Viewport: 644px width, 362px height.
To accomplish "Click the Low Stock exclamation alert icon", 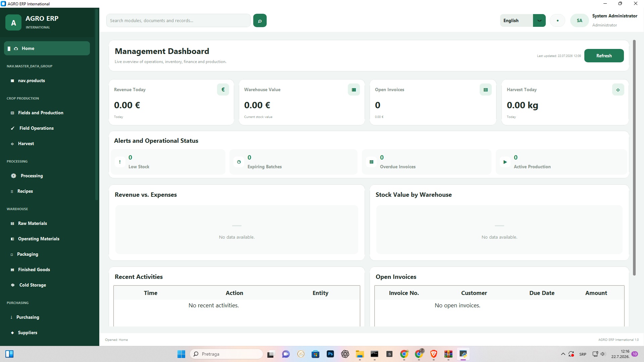I will click(x=120, y=162).
